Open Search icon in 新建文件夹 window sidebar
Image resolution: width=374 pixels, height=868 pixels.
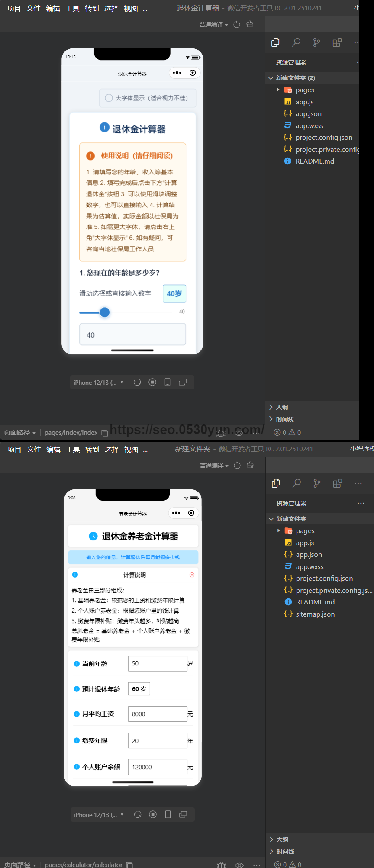click(x=297, y=483)
